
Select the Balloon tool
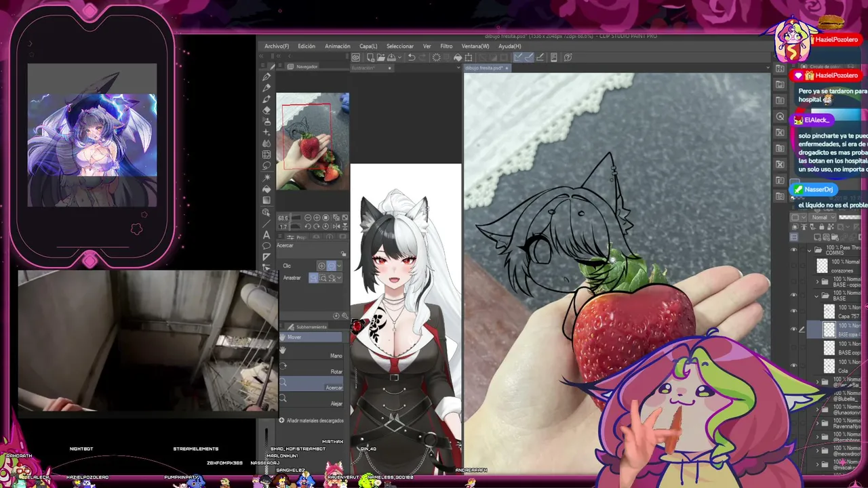pos(267,246)
